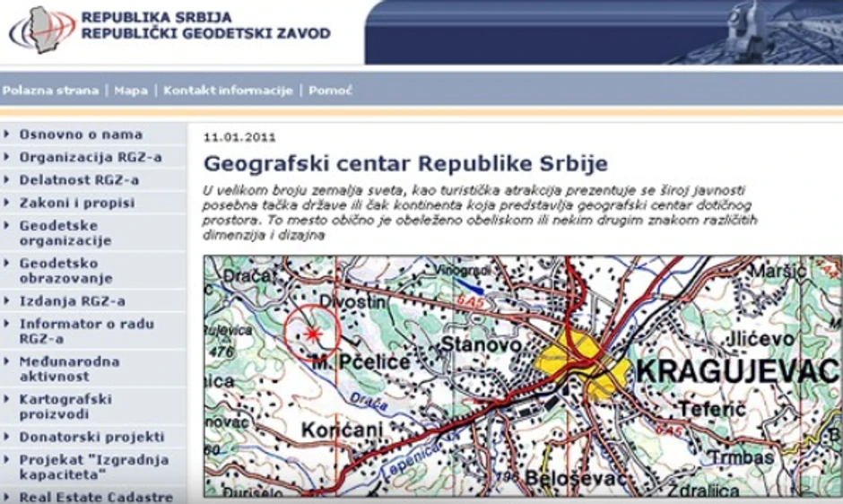This screenshot has width=843, height=504.
Task: Open Informator o radu RGZ-a
Action: tap(87, 331)
